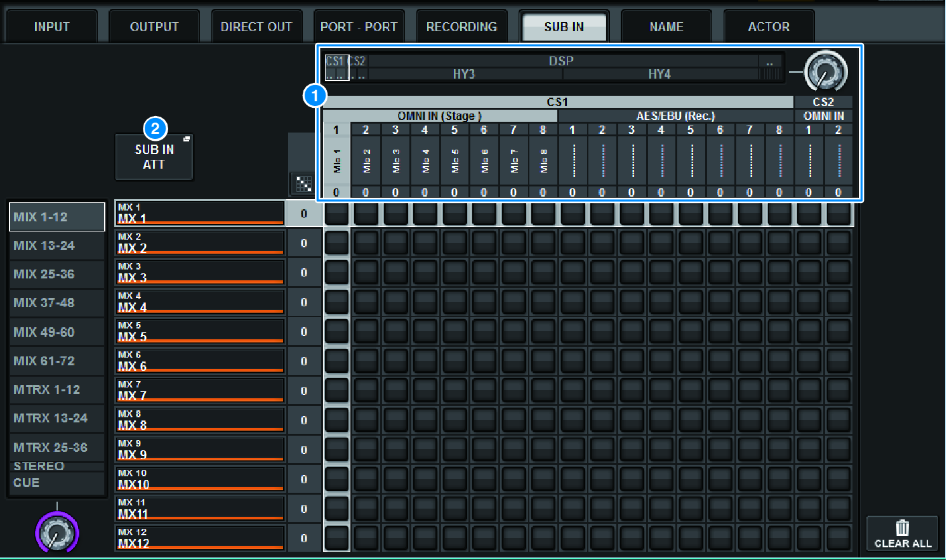This screenshot has width=947, height=560.
Task: Click HY4 slot in port overview
Action: 659,74
